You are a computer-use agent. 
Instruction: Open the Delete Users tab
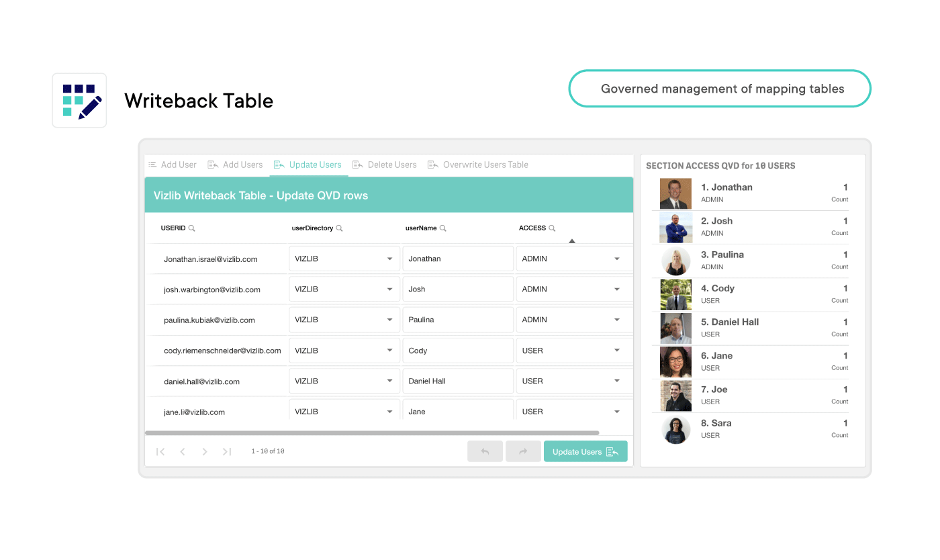point(384,165)
